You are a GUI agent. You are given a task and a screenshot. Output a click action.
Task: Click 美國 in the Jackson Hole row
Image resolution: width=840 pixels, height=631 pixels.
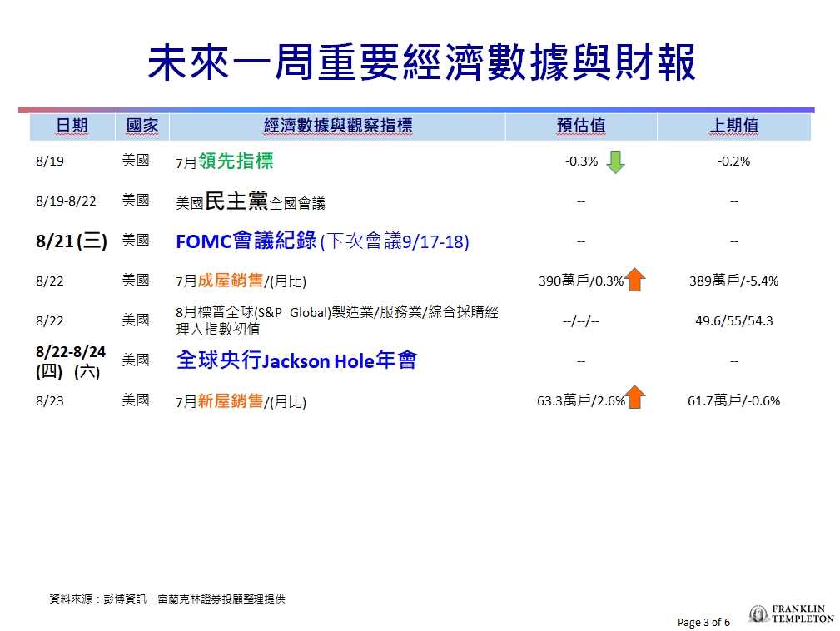click(136, 360)
